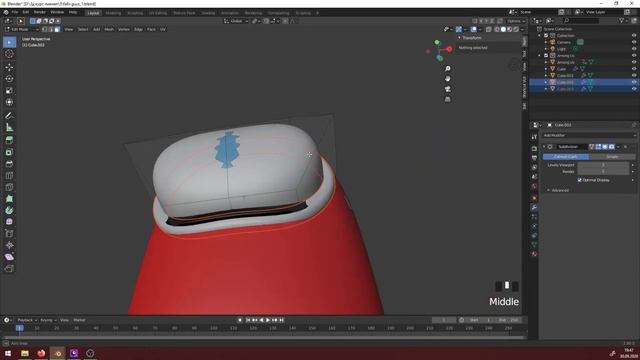Screen dimensions: 640x360
Task: Hide the Cube.001 object eye icon
Action: (634, 76)
